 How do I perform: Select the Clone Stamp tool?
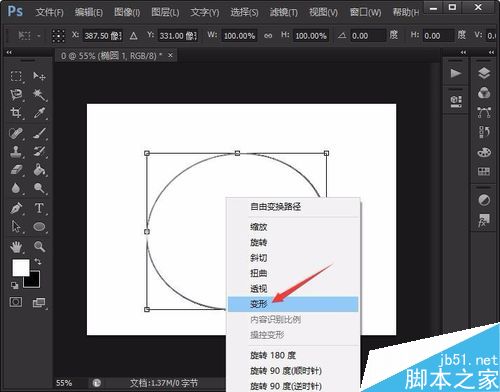point(16,152)
